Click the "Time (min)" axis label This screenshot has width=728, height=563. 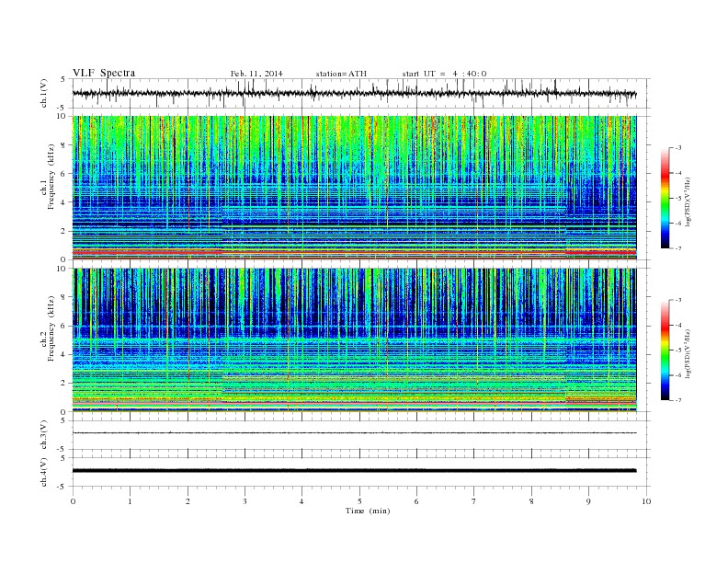[368, 511]
